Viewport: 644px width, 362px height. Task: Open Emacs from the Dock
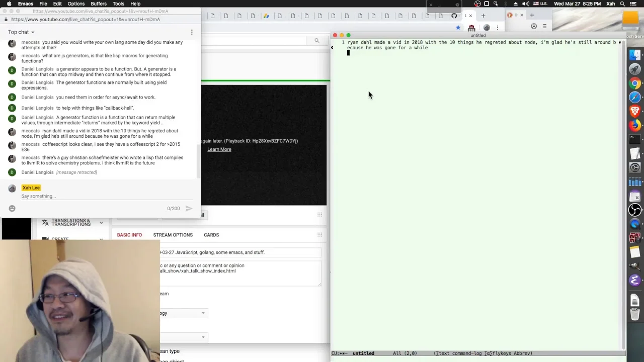tap(635, 280)
